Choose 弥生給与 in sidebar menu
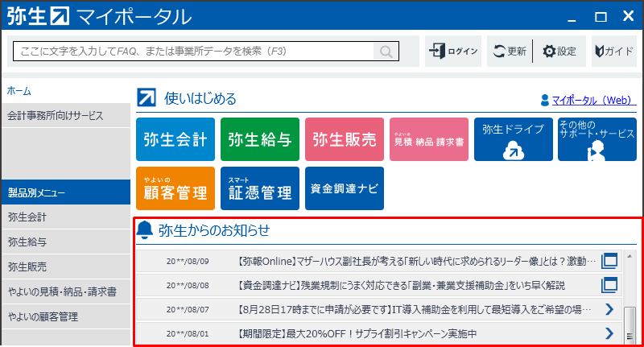This screenshot has height=347, width=644. click(66, 242)
